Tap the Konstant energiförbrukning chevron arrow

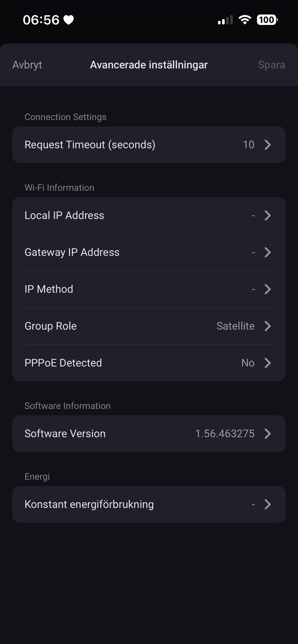267,504
